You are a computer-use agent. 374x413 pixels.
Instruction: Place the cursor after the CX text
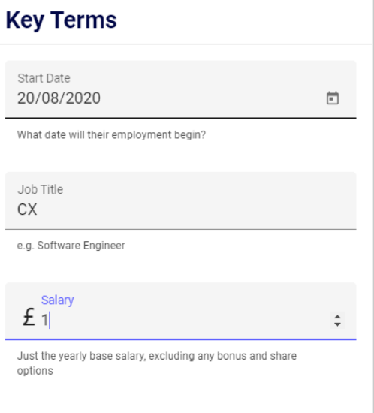pyautogui.click(x=38, y=210)
